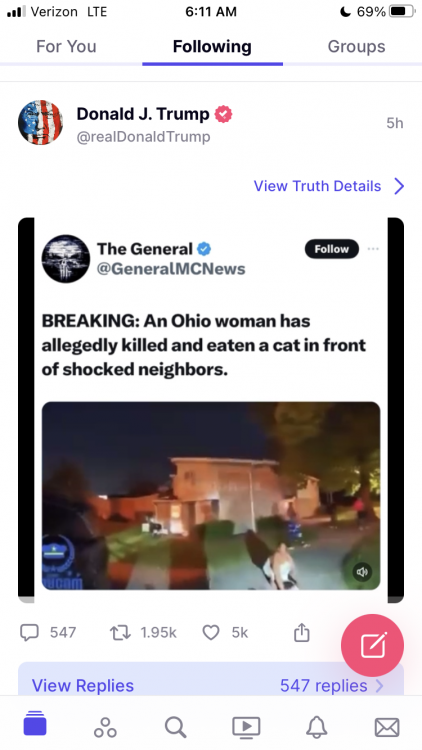Open Donald J. Trump's profile avatar
This screenshot has height=750, width=422.
click(x=40, y=122)
